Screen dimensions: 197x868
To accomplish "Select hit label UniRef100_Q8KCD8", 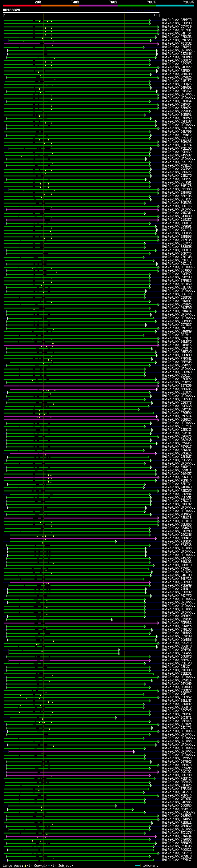I will 177,74.
